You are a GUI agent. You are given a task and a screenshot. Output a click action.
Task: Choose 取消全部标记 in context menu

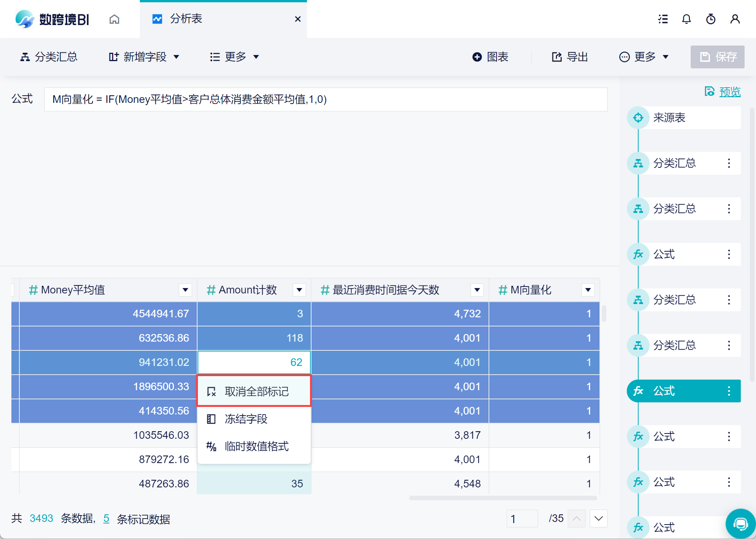coord(255,391)
